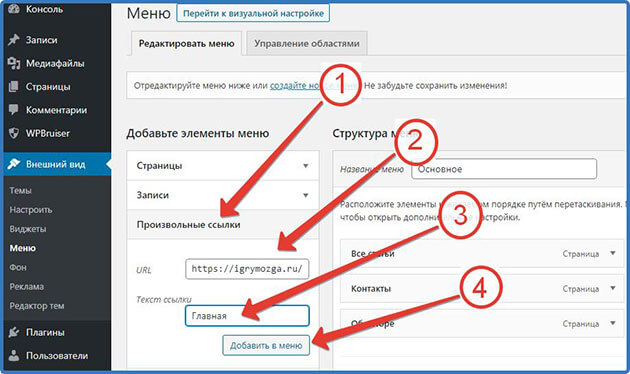The width and height of the screenshot is (630, 374).
Task: Expand the Страницы accordion section arrow
Action: [305, 166]
